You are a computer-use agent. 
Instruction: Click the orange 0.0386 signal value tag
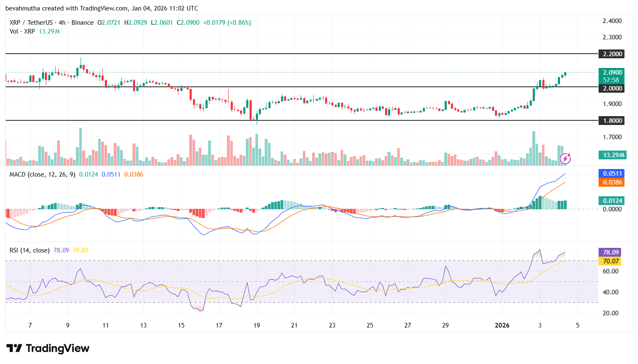point(612,182)
